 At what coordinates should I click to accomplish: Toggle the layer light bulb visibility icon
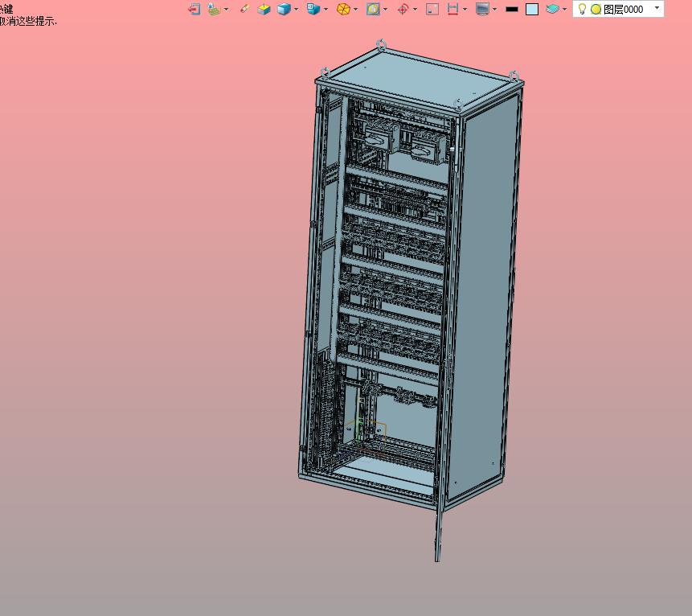point(583,9)
